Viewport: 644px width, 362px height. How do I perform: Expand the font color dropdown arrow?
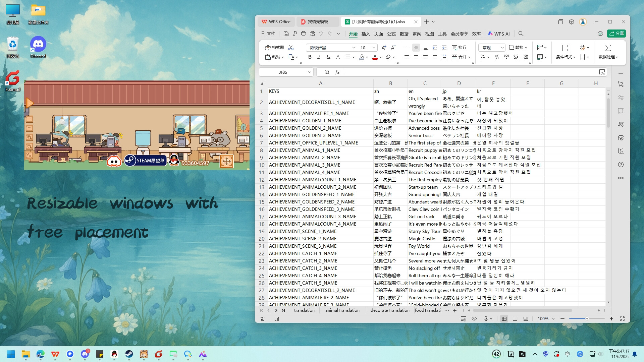click(380, 57)
